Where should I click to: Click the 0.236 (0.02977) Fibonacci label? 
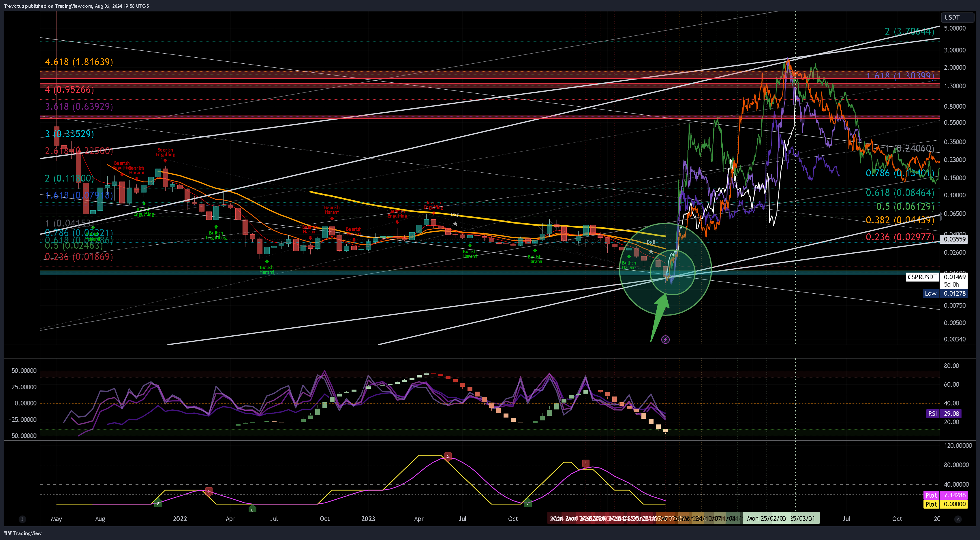(900, 237)
